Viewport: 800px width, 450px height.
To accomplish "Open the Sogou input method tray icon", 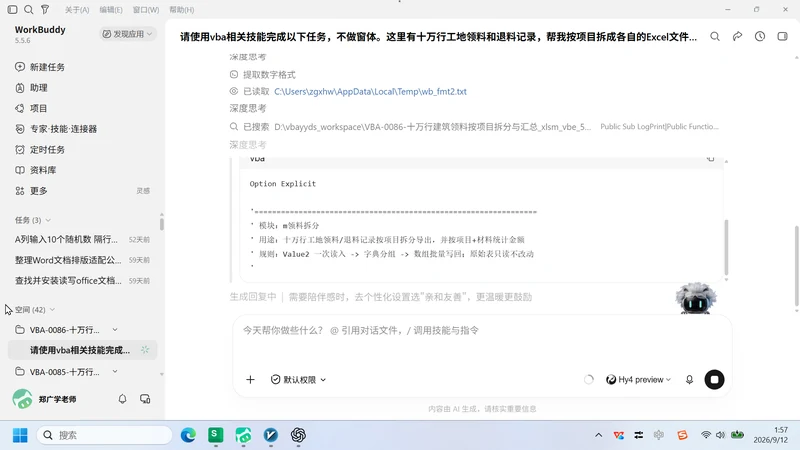I will pos(682,435).
